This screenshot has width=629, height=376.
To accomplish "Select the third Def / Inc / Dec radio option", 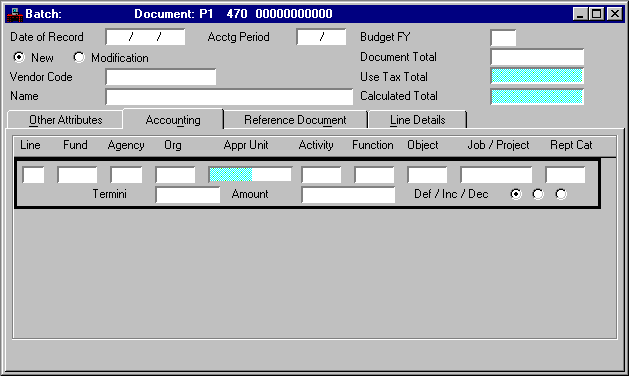I will tap(561, 194).
